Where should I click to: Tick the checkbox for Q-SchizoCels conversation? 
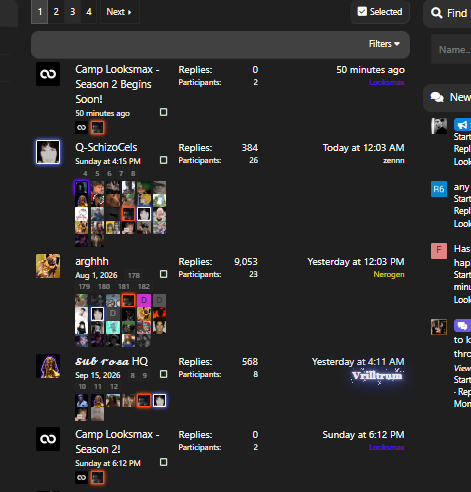[x=163, y=160]
